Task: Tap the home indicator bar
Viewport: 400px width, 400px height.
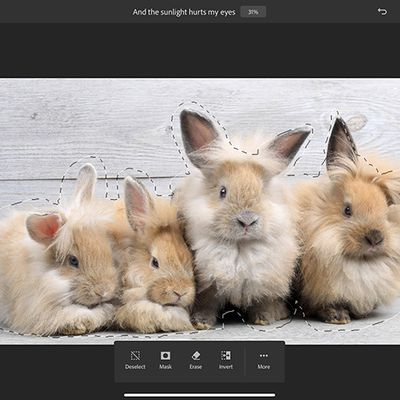Action: pyautogui.click(x=200, y=395)
